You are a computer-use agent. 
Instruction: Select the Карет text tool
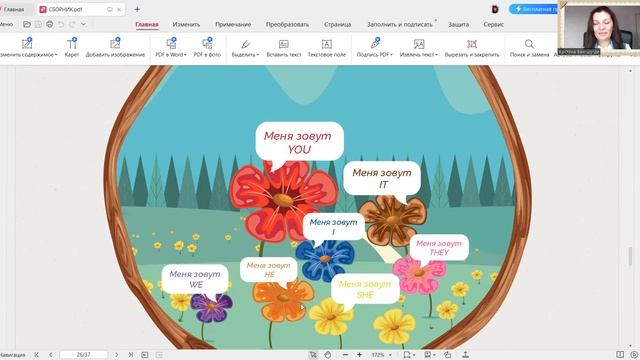coord(72,47)
